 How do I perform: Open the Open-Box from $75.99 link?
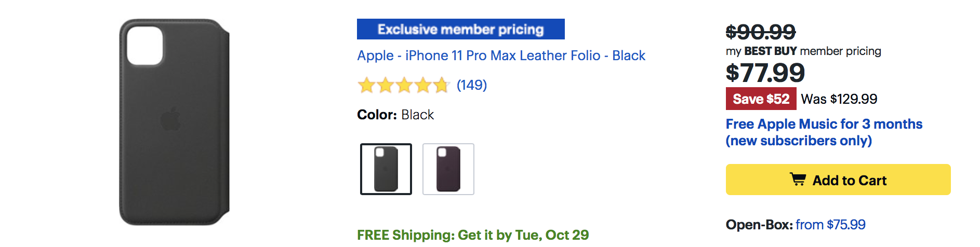[830, 225]
